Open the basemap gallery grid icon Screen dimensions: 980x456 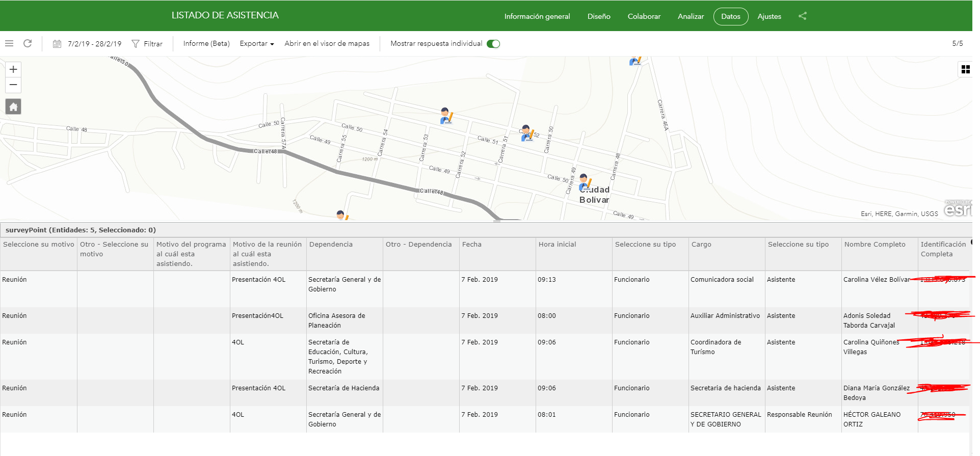[x=965, y=70]
